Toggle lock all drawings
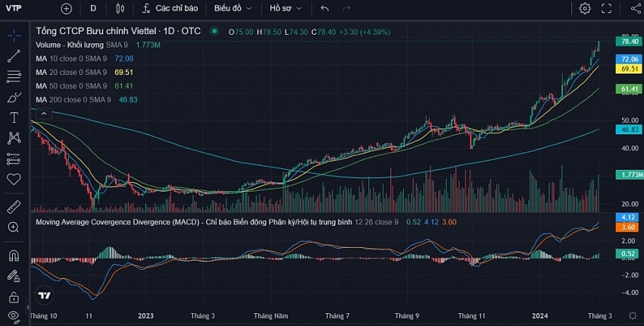The width and height of the screenshot is (644, 326). tap(14, 297)
